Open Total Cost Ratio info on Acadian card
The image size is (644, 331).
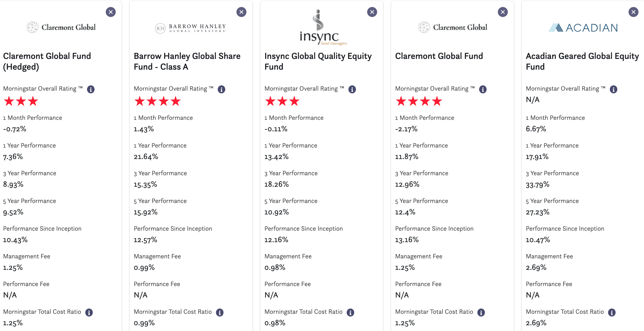[612, 313]
